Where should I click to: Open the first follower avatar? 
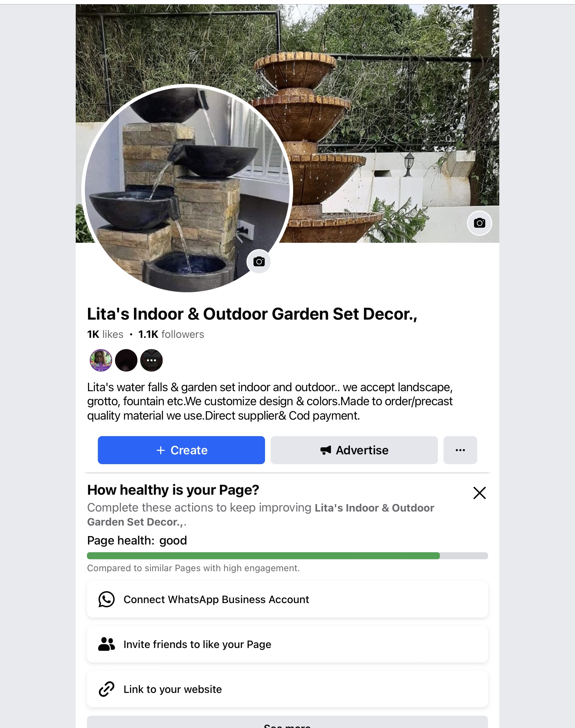pyautogui.click(x=101, y=360)
